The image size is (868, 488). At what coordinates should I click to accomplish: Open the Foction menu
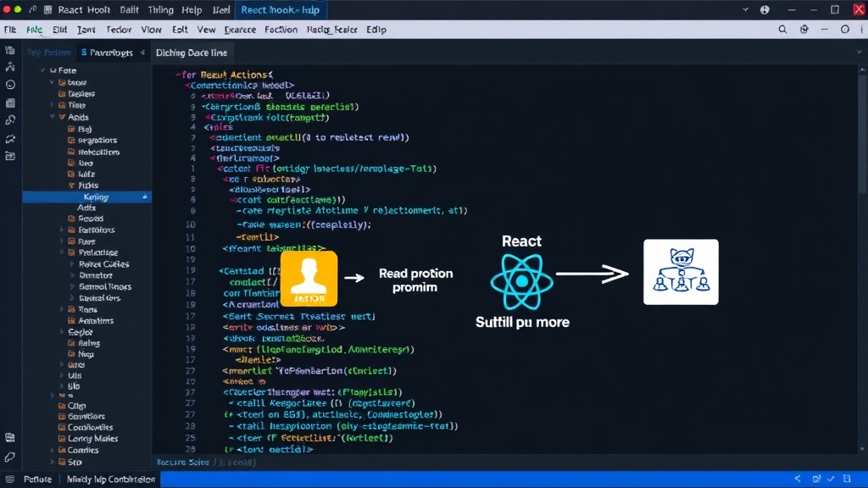click(x=281, y=30)
